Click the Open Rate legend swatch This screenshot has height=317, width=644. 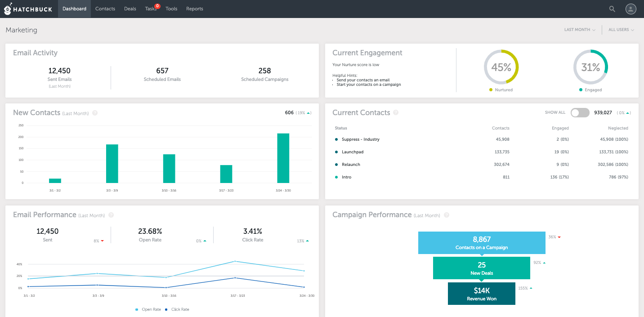[137, 309]
